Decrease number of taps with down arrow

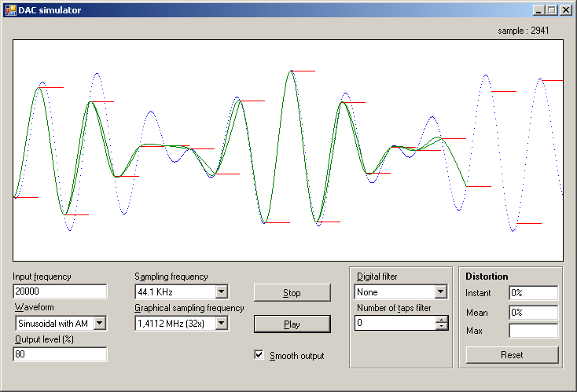point(441,327)
